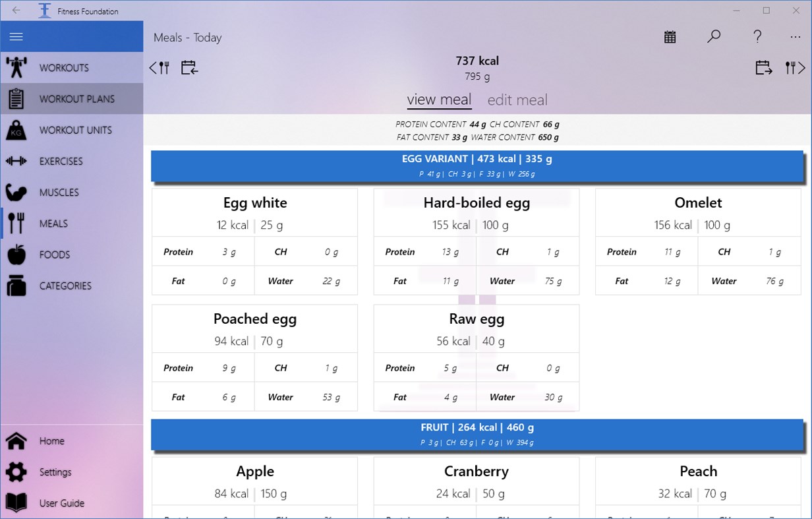This screenshot has height=519, width=812.
Task: Open the Foods section icon
Action: point(16,255)
